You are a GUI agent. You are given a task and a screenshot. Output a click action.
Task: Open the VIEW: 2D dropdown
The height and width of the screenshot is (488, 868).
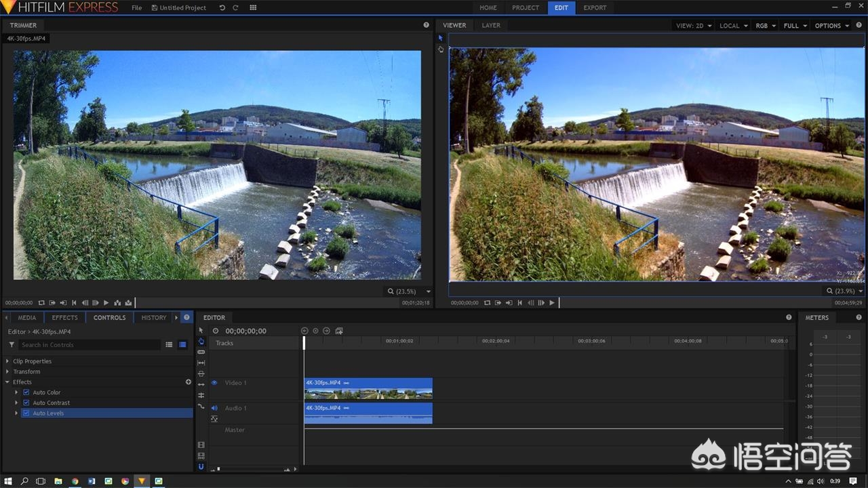(x=694, y=26)
